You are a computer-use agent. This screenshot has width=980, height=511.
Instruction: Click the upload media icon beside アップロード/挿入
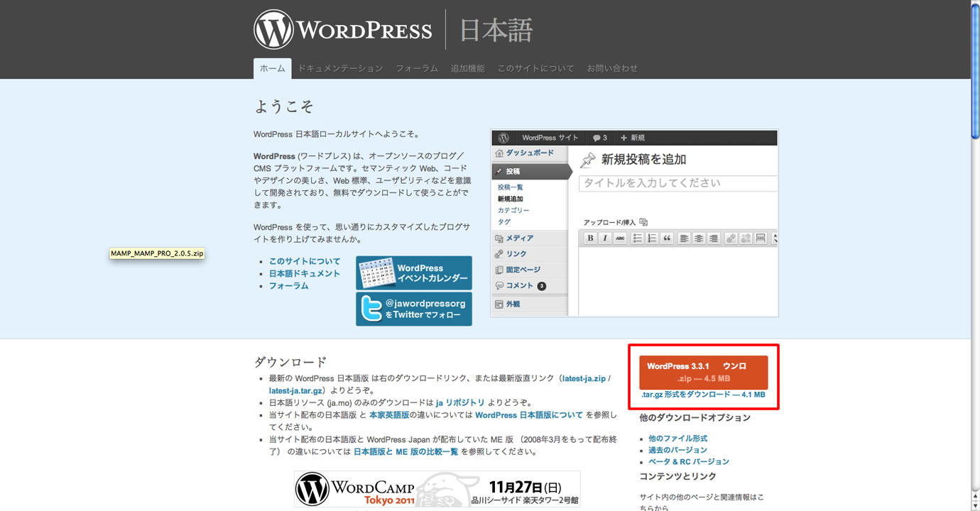[x=643, y=222]
